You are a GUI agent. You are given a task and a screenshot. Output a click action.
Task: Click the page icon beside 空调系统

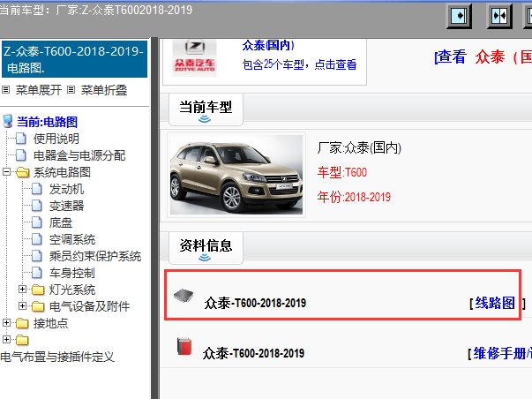[x=37, y=239]
